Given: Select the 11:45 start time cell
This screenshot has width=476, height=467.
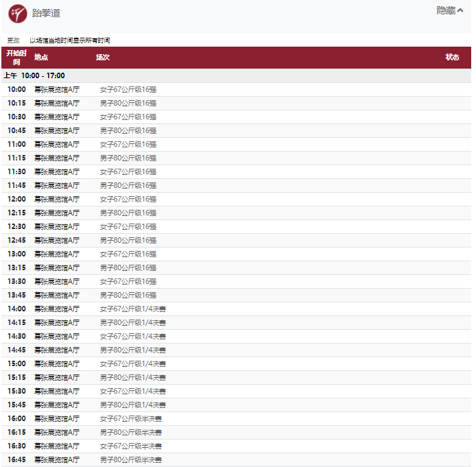Looking at the screenshot, I should (16, 185).
